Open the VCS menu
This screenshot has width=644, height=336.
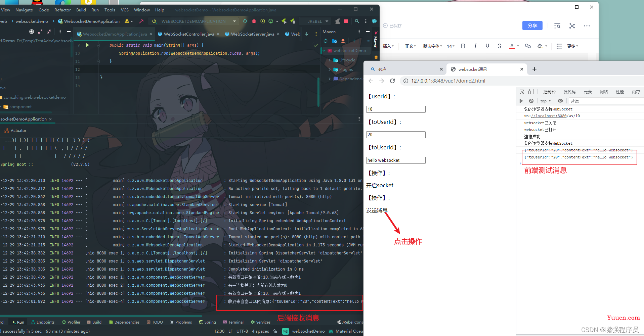click(x=125, y=10)
